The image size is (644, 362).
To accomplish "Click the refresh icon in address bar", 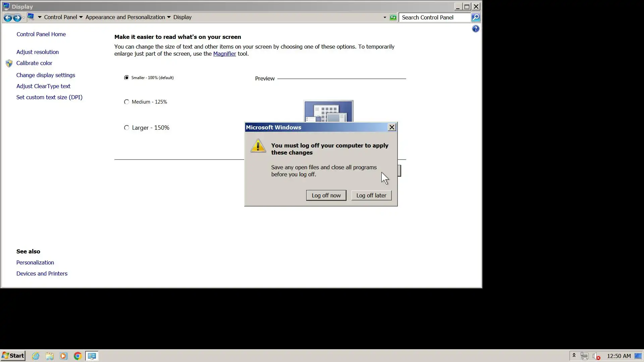I will (x=393, y=17).
